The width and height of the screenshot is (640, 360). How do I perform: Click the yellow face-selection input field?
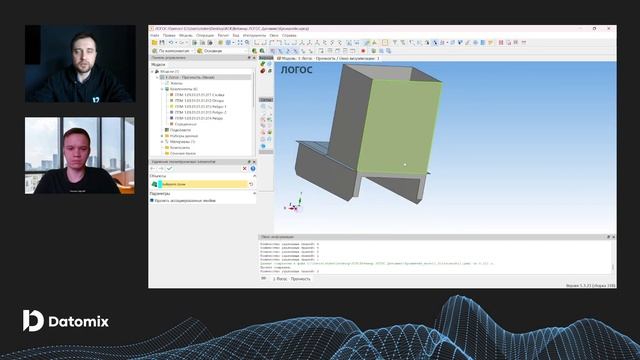click(x=203, y=184)
